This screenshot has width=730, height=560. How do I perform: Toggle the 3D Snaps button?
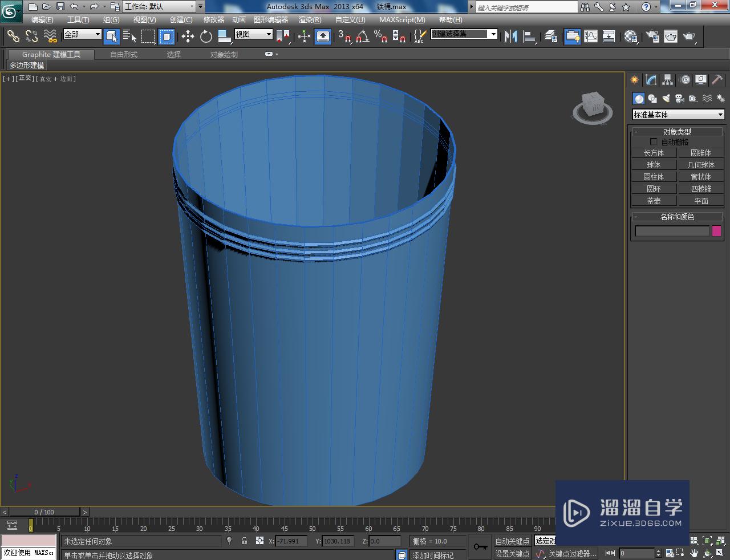344,36
